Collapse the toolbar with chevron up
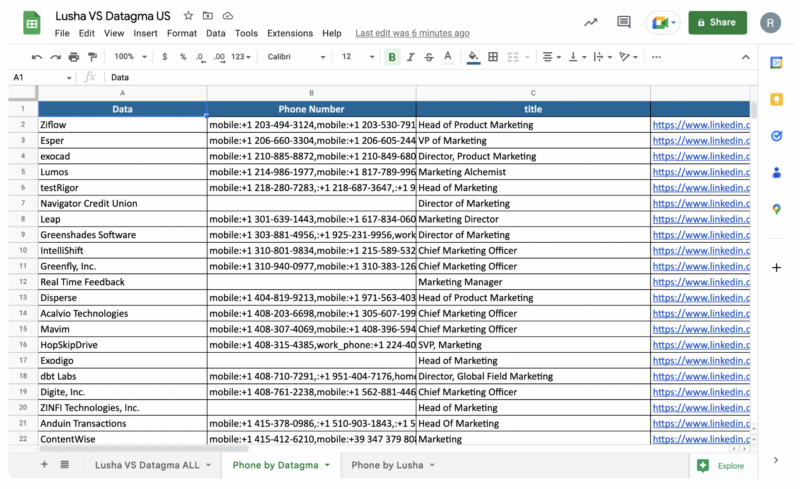Image resolution: width=800 pixels, height=489 pixels. [x=745, y=57]
